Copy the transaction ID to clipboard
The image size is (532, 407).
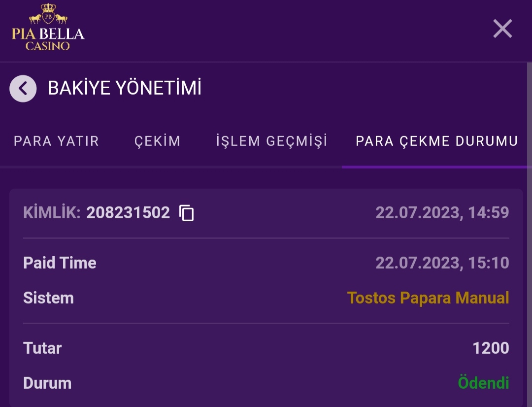[187, 213]
